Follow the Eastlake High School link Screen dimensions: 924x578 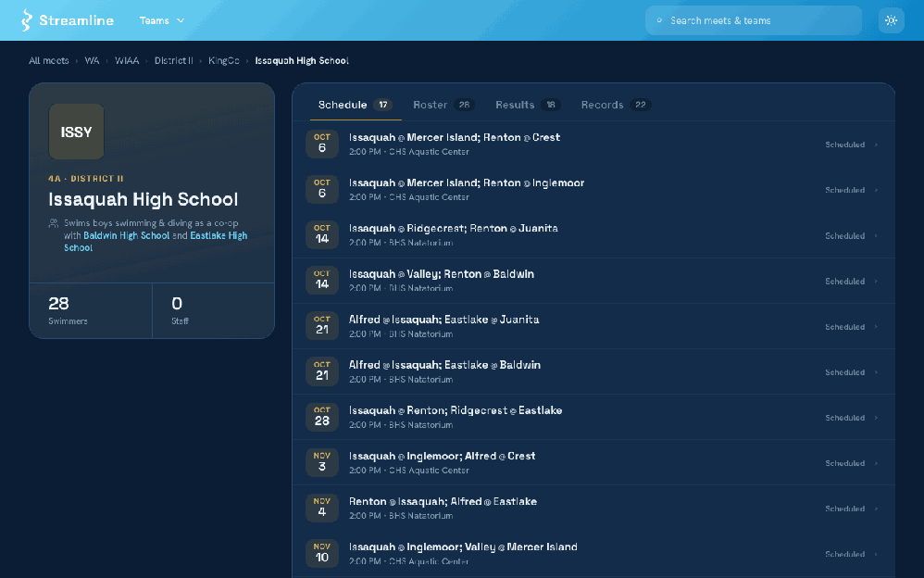pyautogui.click(x=156, y=241)
